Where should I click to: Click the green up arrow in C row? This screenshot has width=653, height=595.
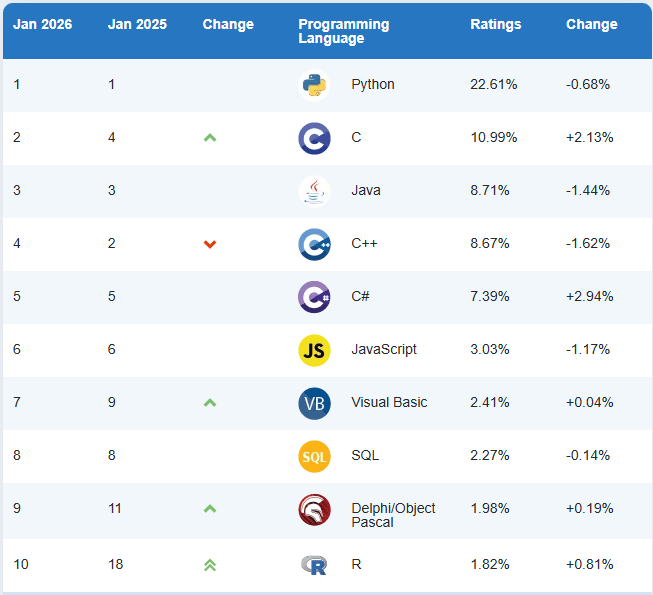(x=210, y=138)
